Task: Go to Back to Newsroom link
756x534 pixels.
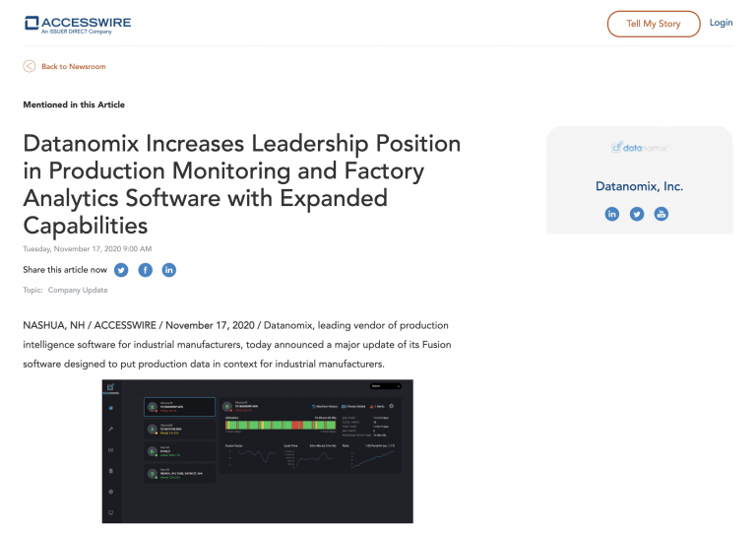Action: pyautogui.click(x=73, y=67)
